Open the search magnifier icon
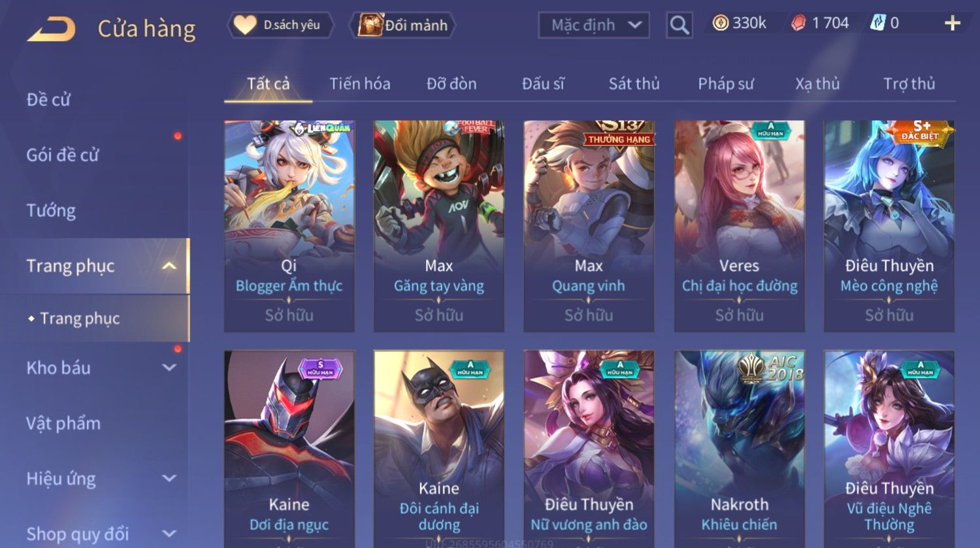 [679, 25]
